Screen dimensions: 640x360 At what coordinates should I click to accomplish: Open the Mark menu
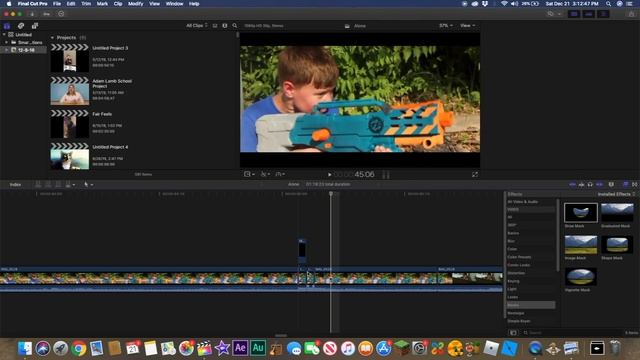[x=102, y=4]
